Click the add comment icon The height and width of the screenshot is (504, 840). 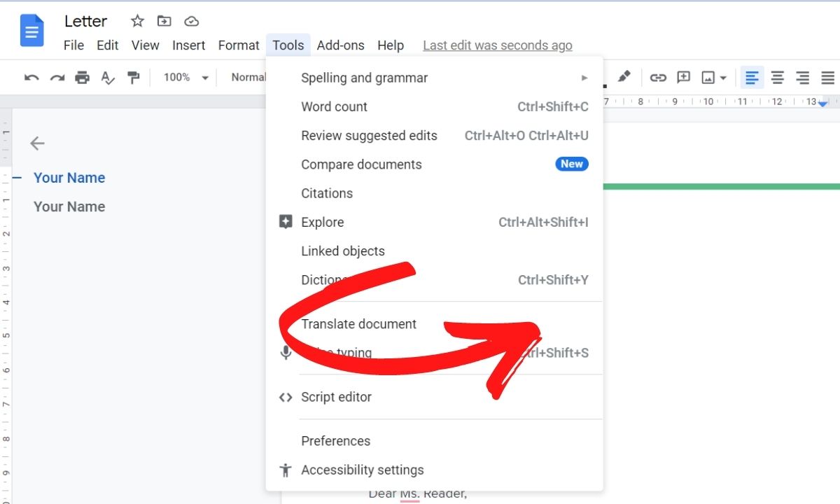[x=683, y=78]
